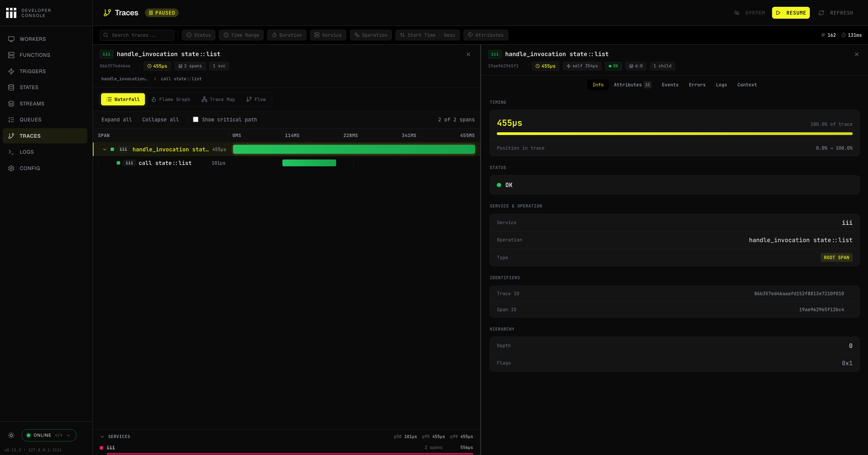The height and width of the screenshot is (455, 868).
Task: Click the REFRESH button
Action: coord(836,13)
